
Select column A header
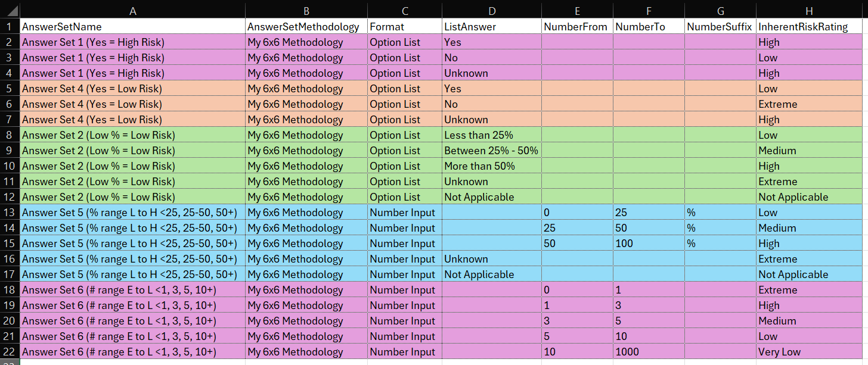tap(132, 10)
